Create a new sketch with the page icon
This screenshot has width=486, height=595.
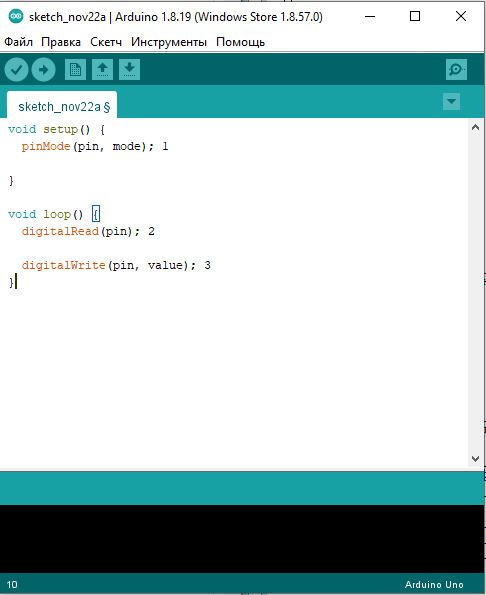75,69
